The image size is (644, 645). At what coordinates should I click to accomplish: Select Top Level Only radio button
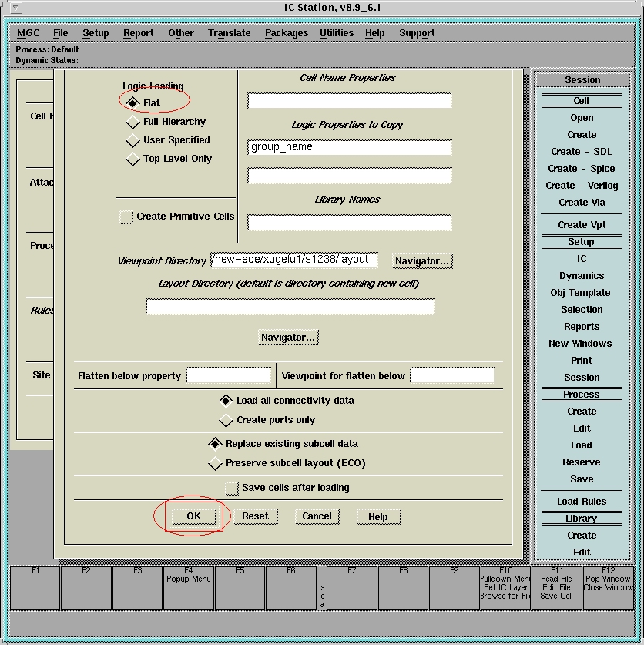(x=133, y=159)
